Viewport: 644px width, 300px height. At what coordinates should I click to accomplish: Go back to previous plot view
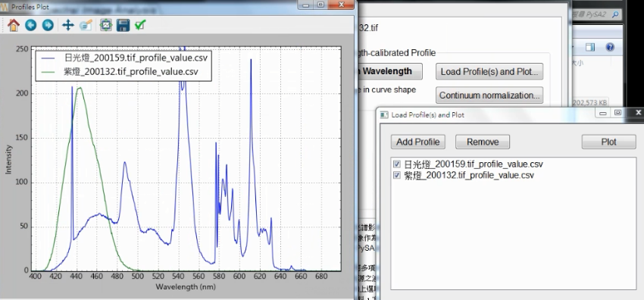[31, 25]
